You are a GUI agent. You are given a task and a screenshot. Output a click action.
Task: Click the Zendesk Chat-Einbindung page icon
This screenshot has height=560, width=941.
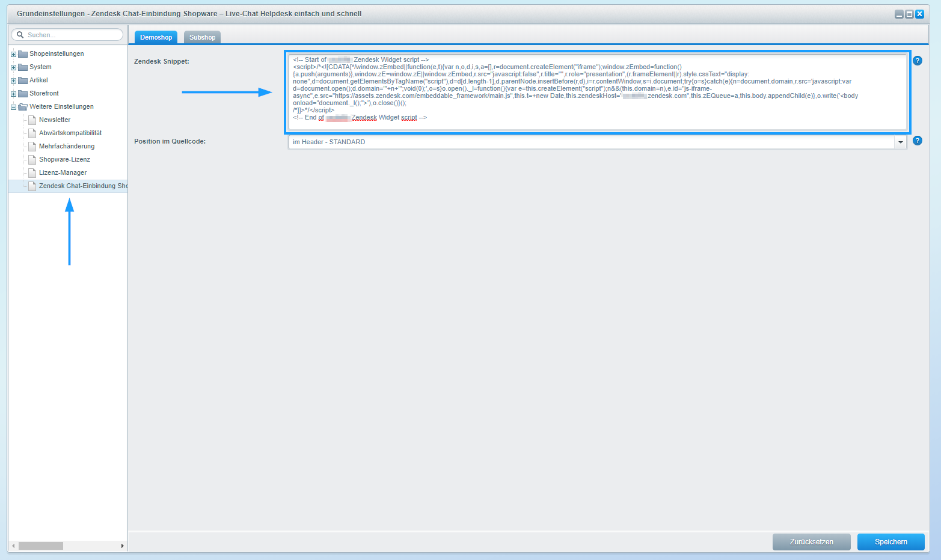tap(32, 186)
